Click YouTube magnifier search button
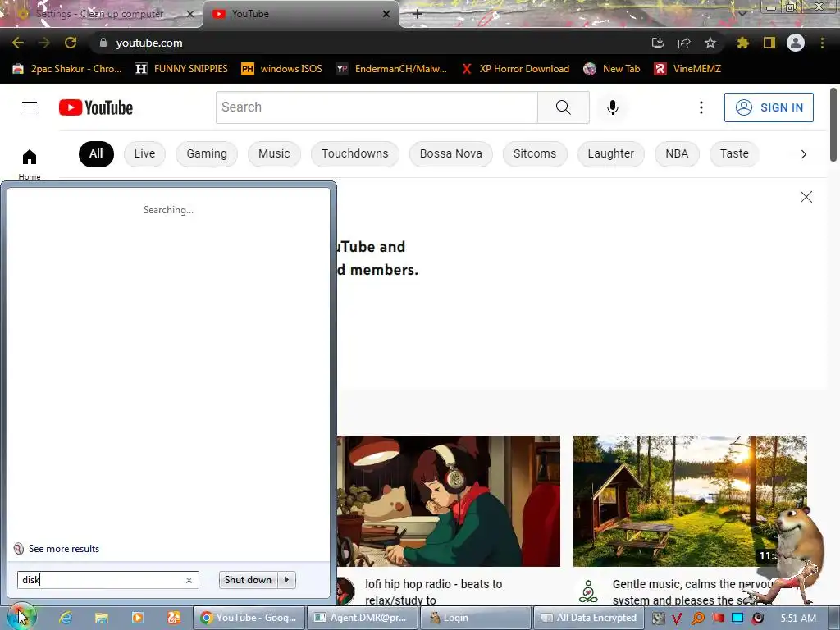This screenshot has width=840, height=630. coord(563,107)
